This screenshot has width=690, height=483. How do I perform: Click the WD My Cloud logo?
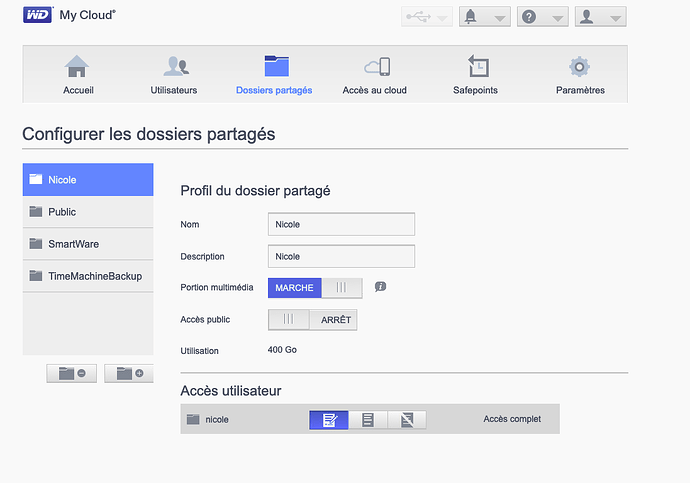coord(69,15)
